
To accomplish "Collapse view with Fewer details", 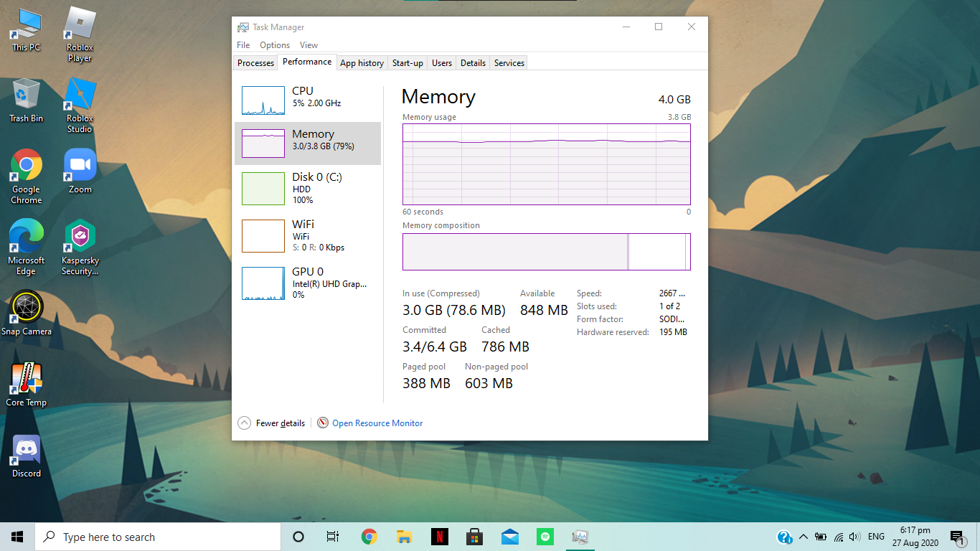I will [271, 423].
